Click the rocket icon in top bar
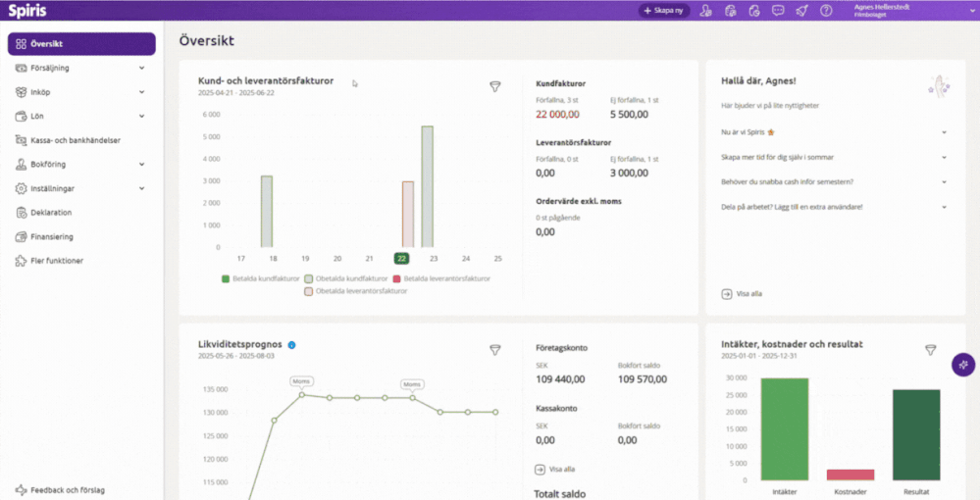 click(x=801, y=11)
